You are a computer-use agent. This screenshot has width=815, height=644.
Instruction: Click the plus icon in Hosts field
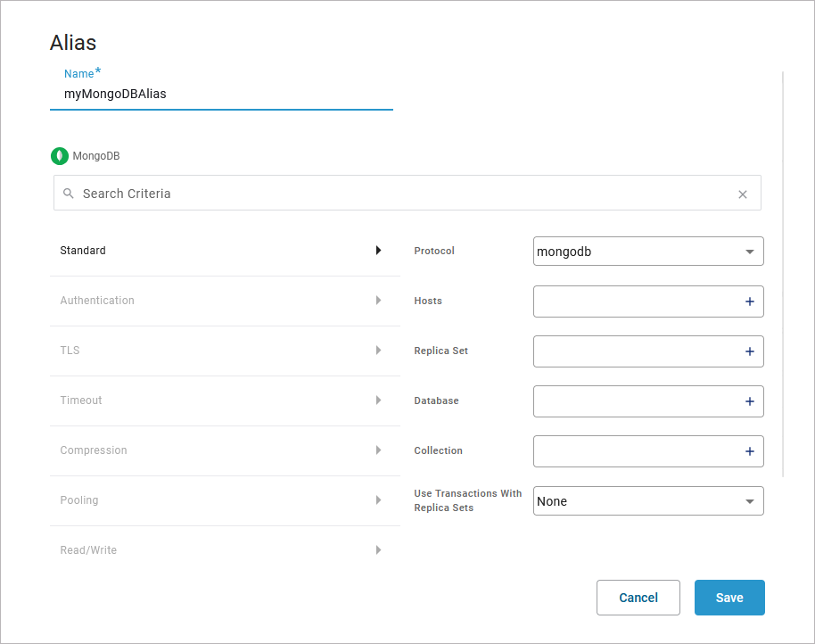(x=749, y=301)
